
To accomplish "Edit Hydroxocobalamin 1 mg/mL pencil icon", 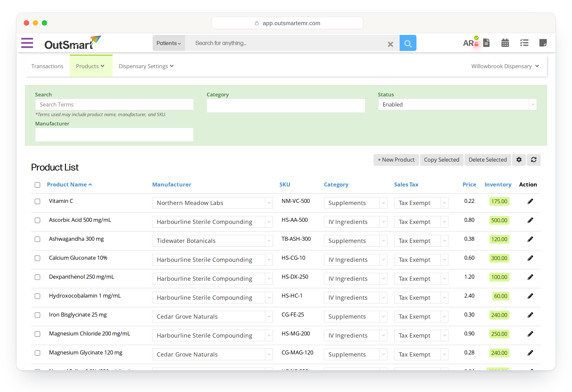I will click(530, 296).
